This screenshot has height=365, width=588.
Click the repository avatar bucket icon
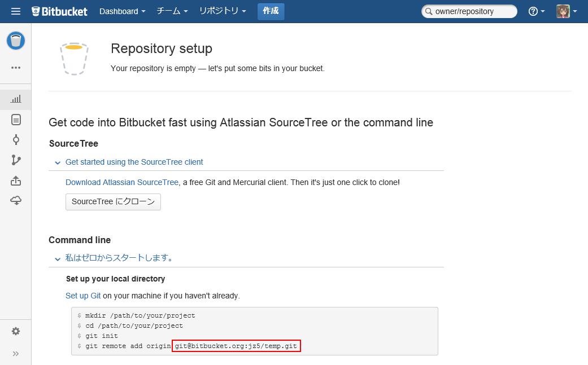tap(16, 41)
